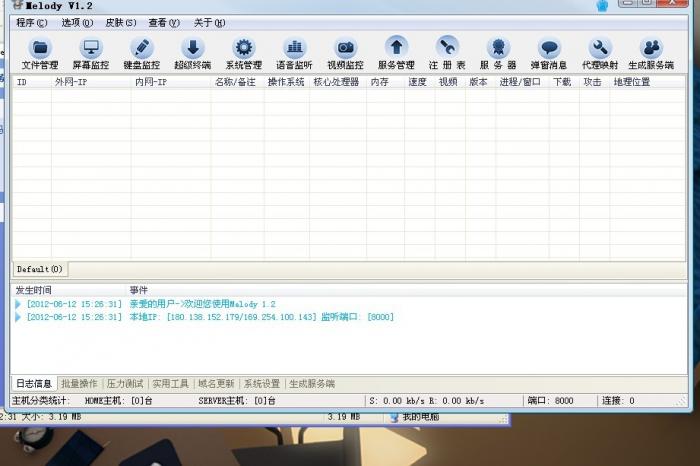
Task: Open the 程序(C) menu
Action: 32,23
